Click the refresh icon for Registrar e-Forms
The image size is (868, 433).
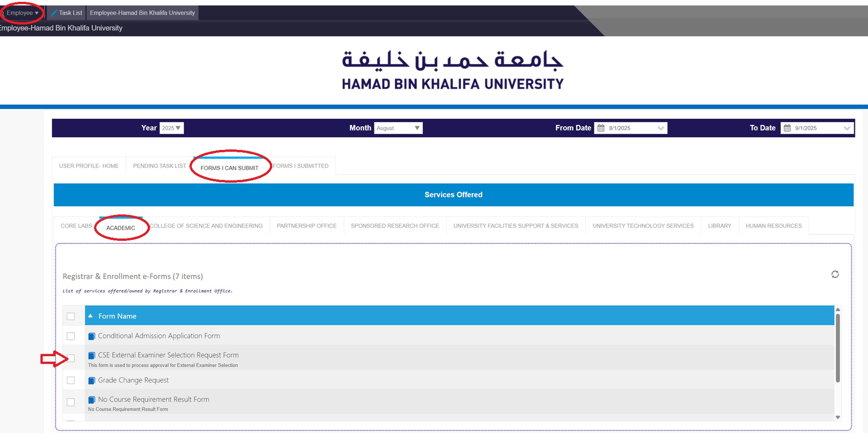click(x=835, y=274)
